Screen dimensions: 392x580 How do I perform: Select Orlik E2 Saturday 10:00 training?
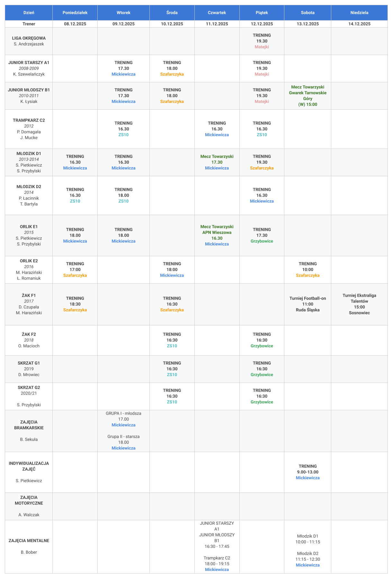307,269
